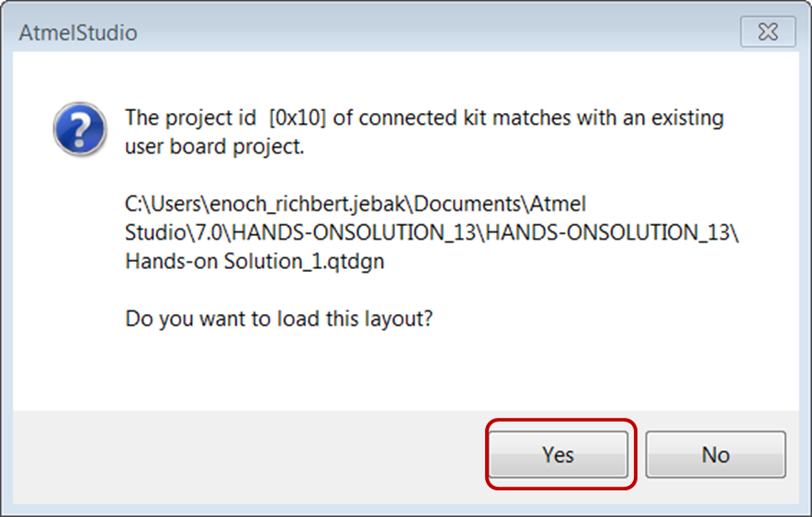Click Yes to load the layout
Screen dimensions: 812x517
pos(558,455)
